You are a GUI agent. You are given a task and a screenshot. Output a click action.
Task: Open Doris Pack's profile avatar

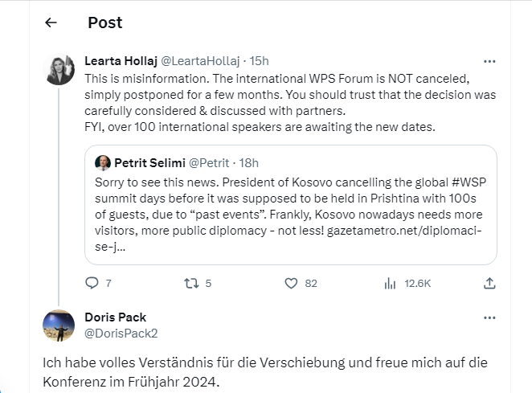pyautogui.click(x=59, y=325)
